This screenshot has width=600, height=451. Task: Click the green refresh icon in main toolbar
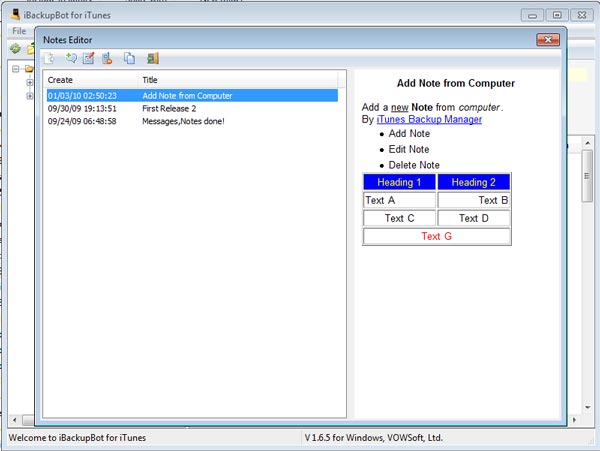click(x=15, y=48)
